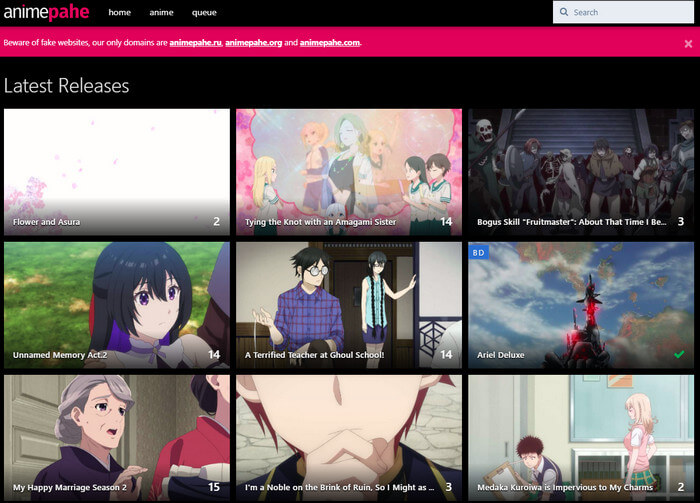The image size is (700, 503).
Task: Open Bogus Skill Fruitmaster episode card
Action: click(581, 172)
